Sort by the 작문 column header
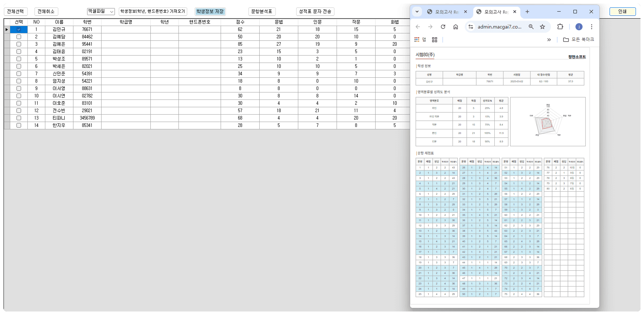This screenshot has height=315, width=644. point(356,22)
